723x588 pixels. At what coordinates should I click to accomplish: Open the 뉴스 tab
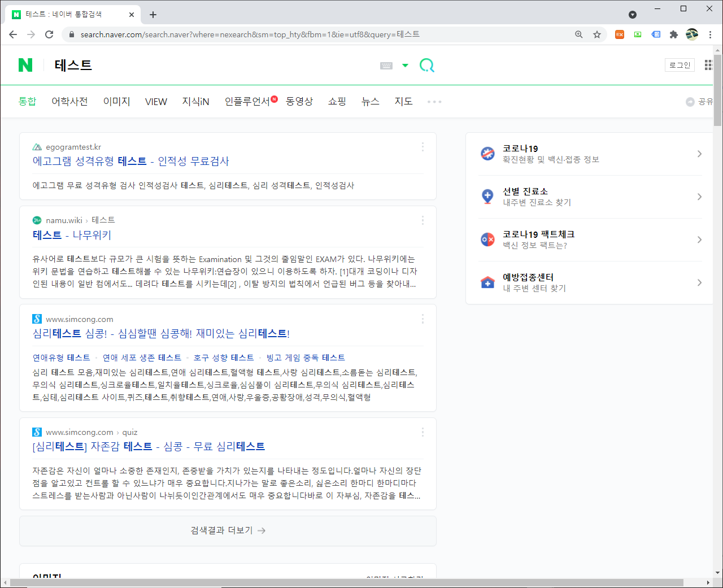pyautogui.click(x=371, y=102)
